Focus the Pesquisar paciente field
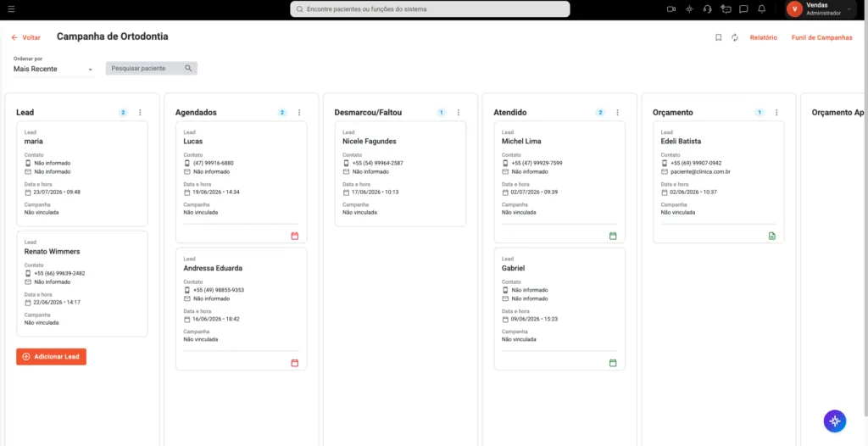 tap(151, 68)
